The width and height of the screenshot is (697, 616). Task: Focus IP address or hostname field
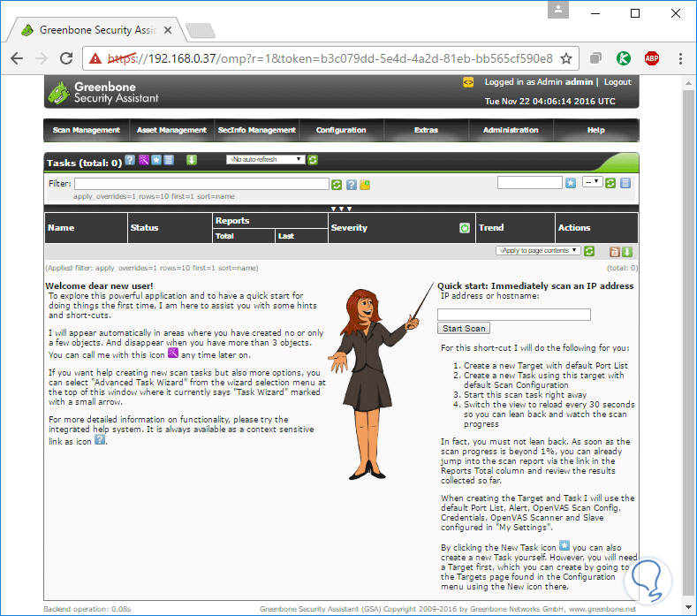click(514, 315)
